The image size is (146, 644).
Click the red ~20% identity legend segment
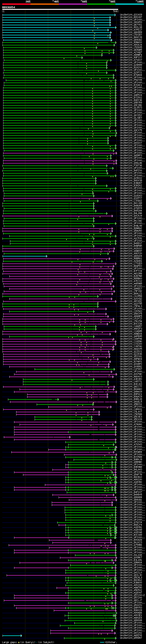pyautogui.click(x=16, y=4)
